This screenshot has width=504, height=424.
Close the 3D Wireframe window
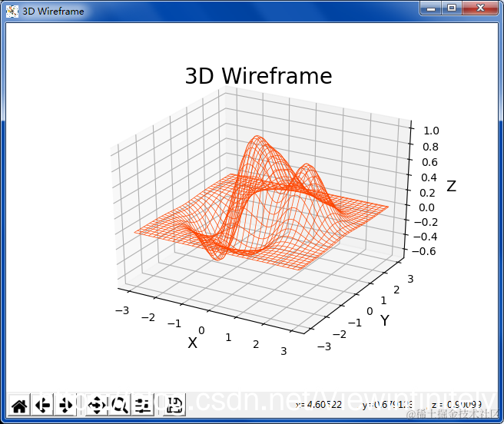click(480, 8)
